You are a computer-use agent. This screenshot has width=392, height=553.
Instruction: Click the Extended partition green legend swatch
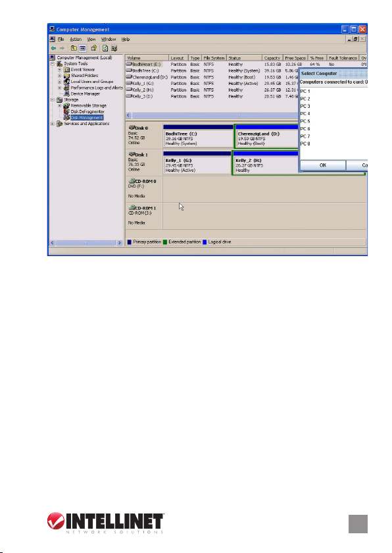click(x=165, y=242)
